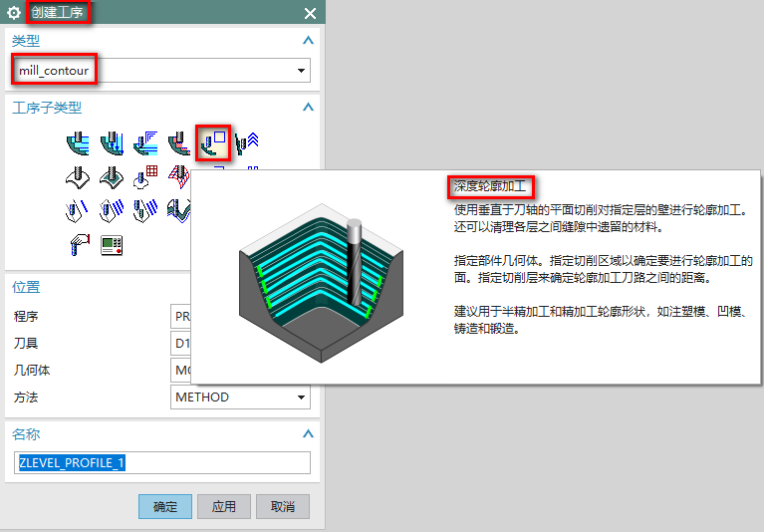Choose the Mill Control subtype icon
Image resolution: width=764 pixels, height=532 pixels.
(x=113, y=243)
